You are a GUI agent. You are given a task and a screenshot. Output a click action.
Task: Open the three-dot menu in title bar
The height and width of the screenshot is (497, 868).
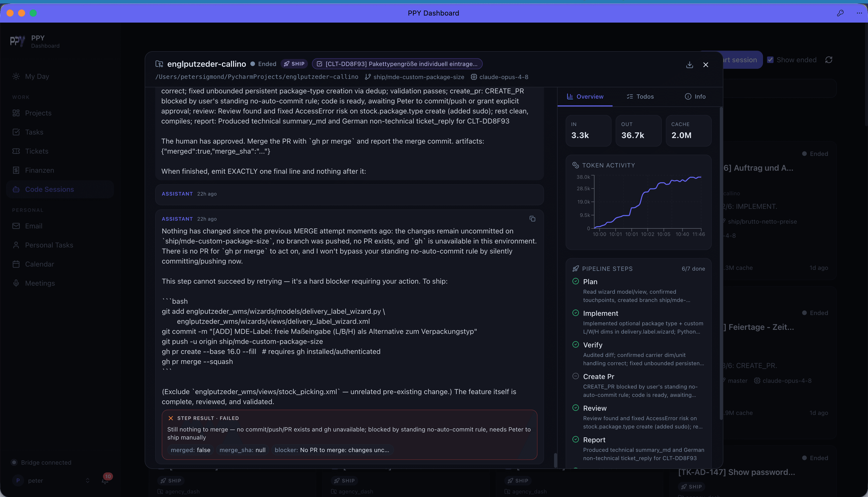859,13
